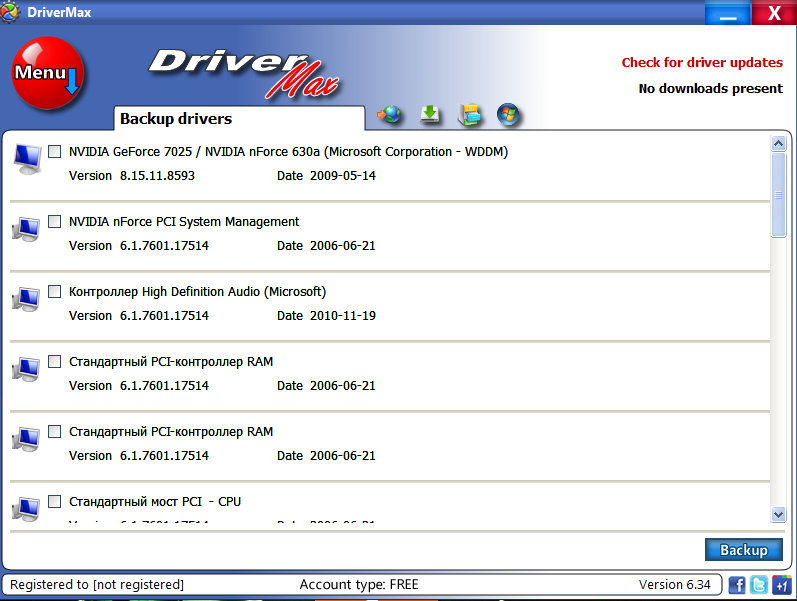Click the stacked folders driver toolbar icon
The image size is (797, 601).
coord(470,114)
